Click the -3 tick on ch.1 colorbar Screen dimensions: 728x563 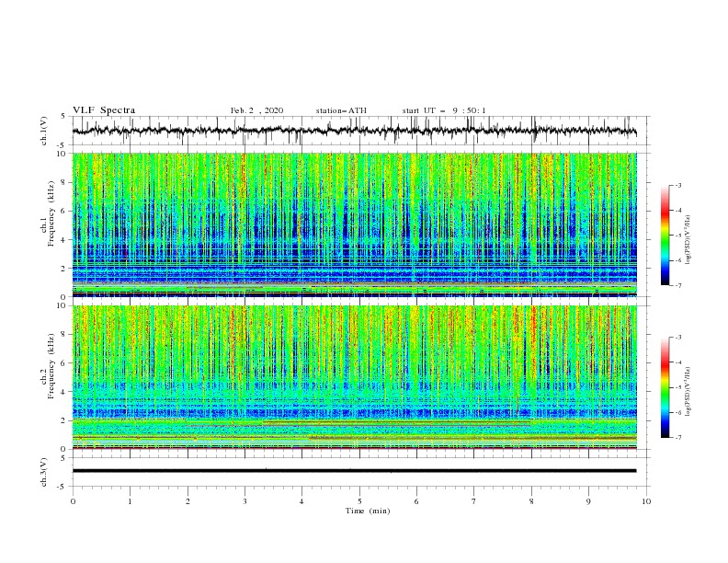coord(678,185)
